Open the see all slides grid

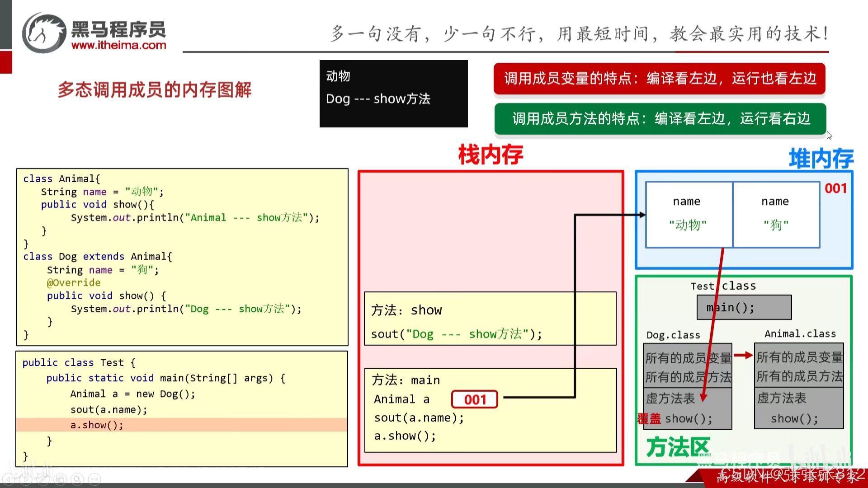[x=60, y=479]
